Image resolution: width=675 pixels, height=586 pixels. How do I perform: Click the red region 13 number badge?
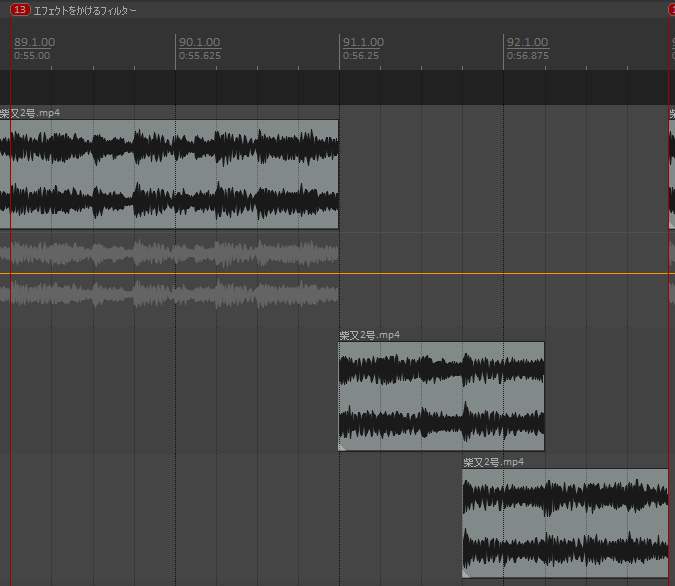click(20, 9)
